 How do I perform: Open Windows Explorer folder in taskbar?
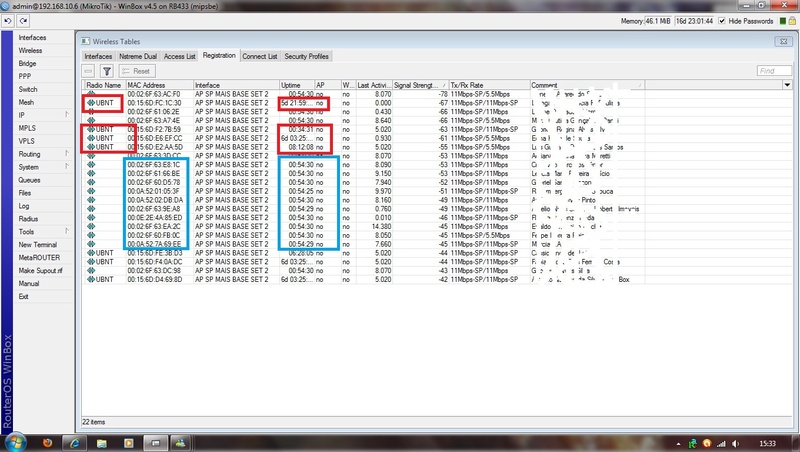[x=102, y=443]
